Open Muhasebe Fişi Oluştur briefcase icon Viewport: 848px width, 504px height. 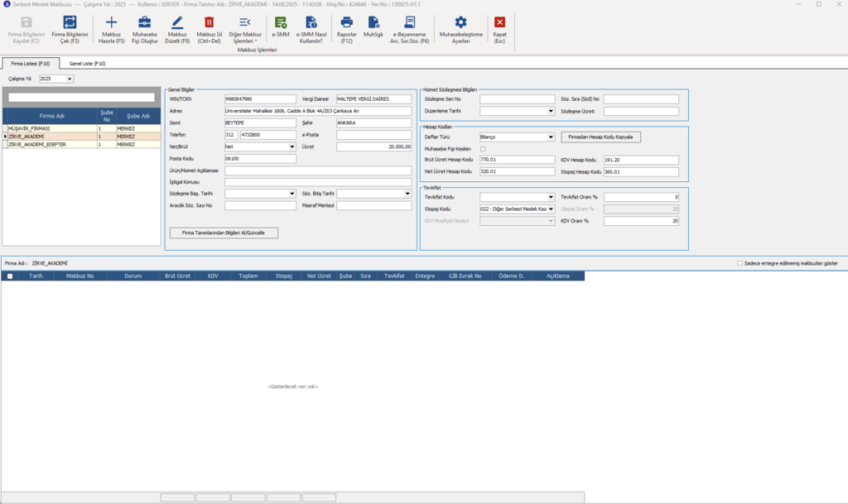[144, 22]
